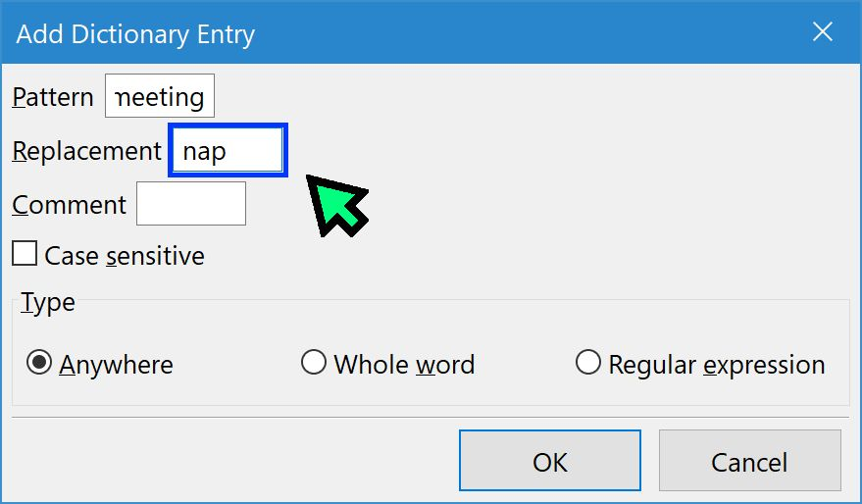Click into the Replacement field showing nap
862x504 pixels.
[x=228, y=150]
